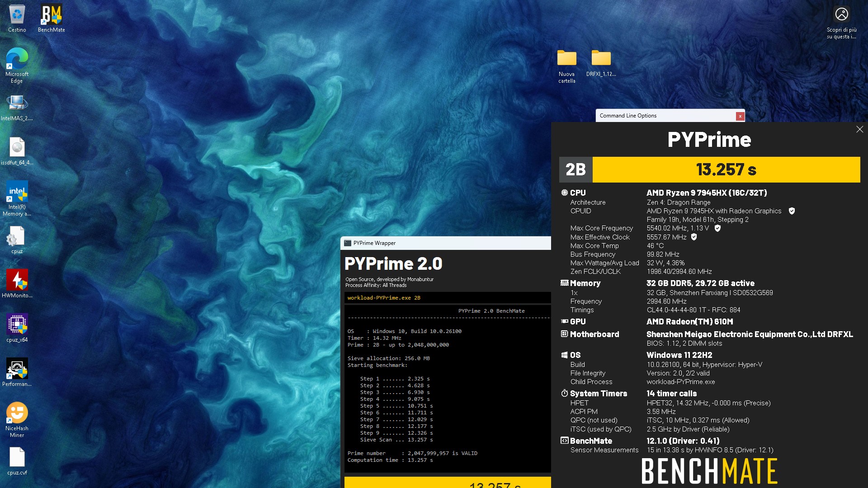
Task: Click the Computation time line in console
Action: pyautogui.click(x=390, y=460)
